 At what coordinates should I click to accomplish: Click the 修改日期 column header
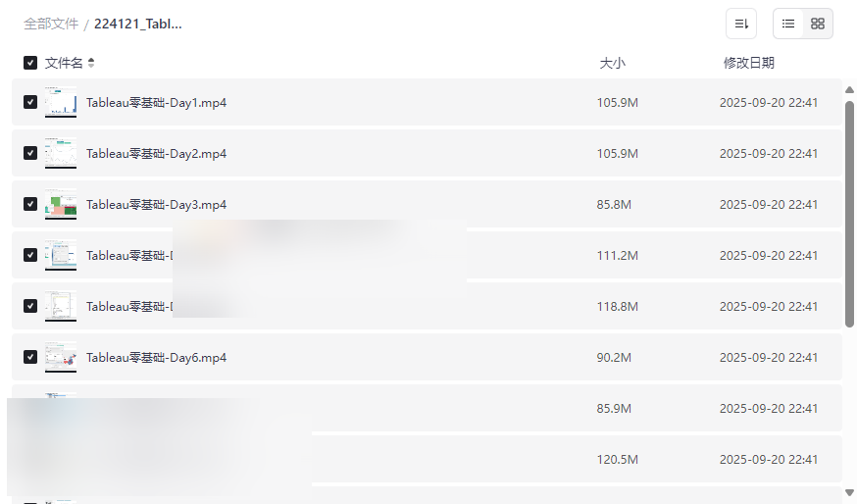tap(748, 63)
